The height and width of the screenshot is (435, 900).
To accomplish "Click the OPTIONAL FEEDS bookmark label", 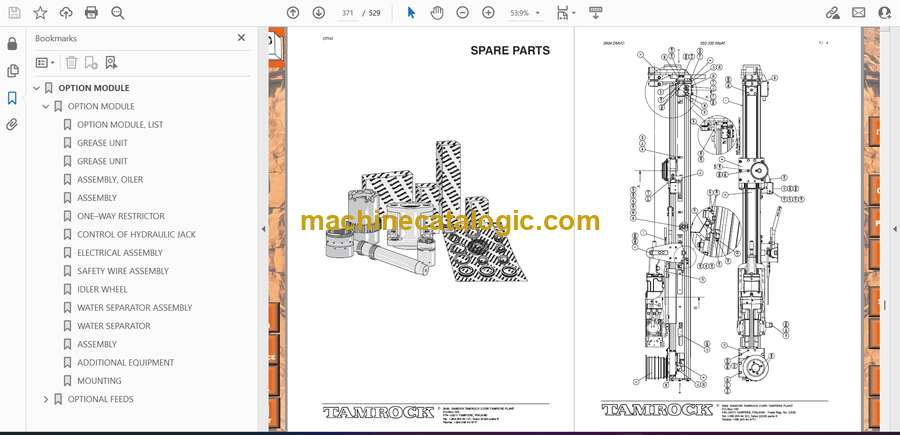I will pos(100,399).
